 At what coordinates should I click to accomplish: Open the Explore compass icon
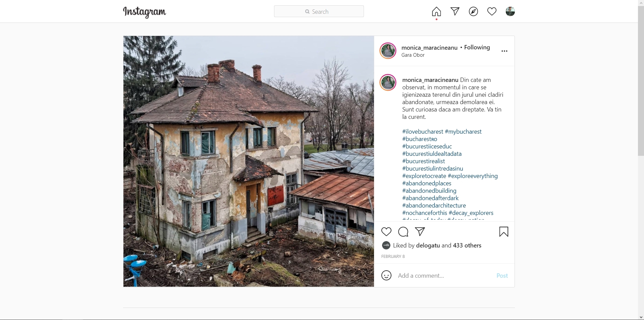473,11
